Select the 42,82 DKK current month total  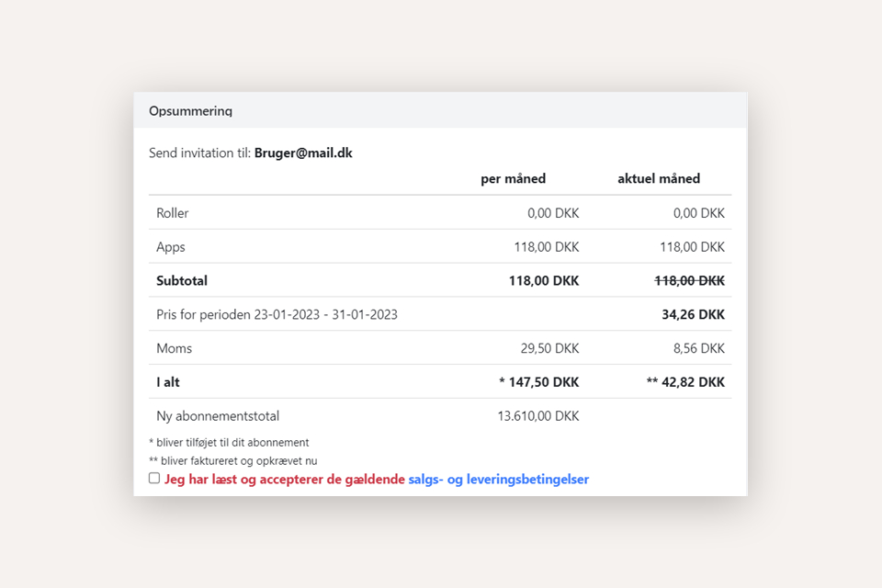(x=692, y=382)
